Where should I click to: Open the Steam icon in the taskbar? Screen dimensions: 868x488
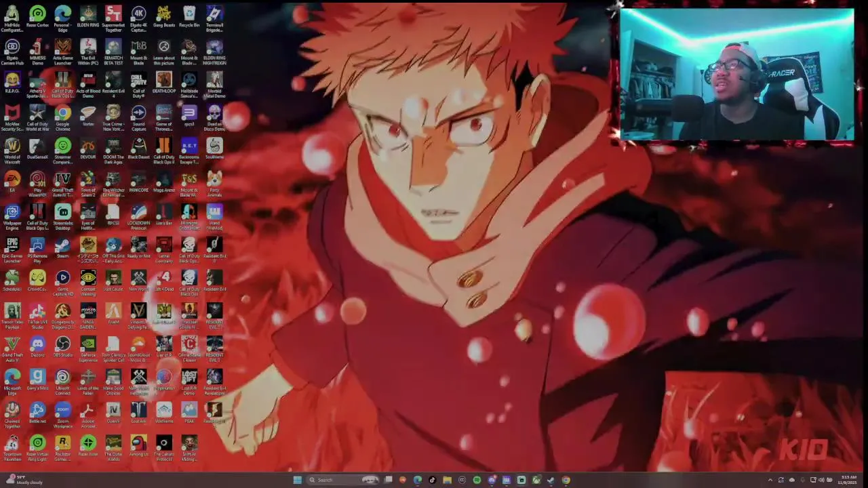551,480
